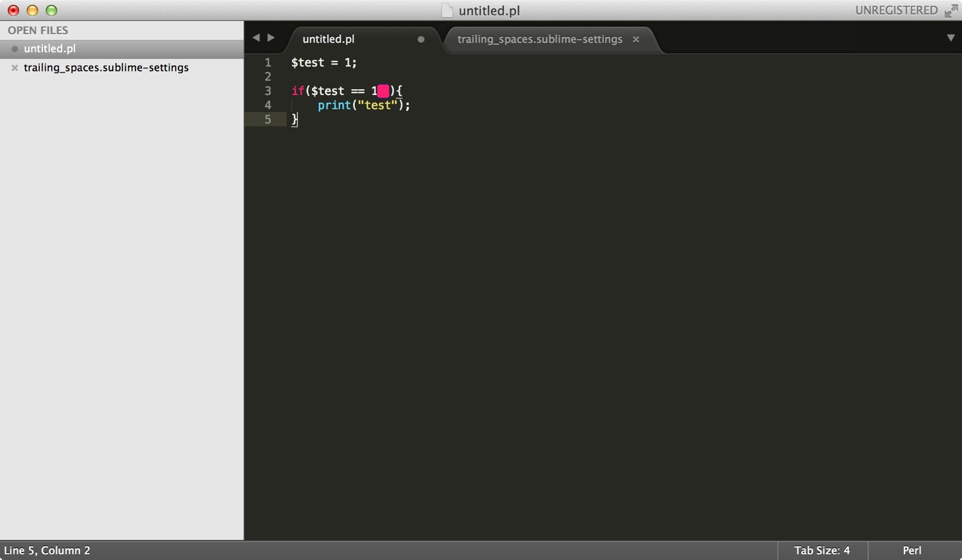962x560 pixels.
Task: Close window with red button
Action: click(13, 11)
